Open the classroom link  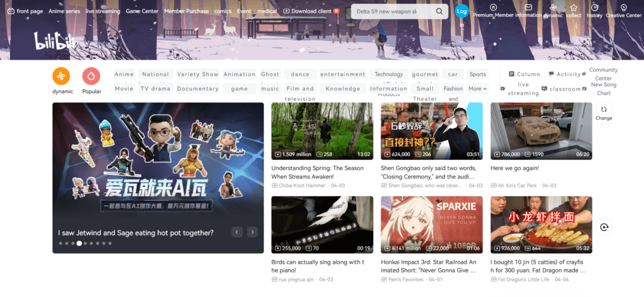tap(562, 89)
